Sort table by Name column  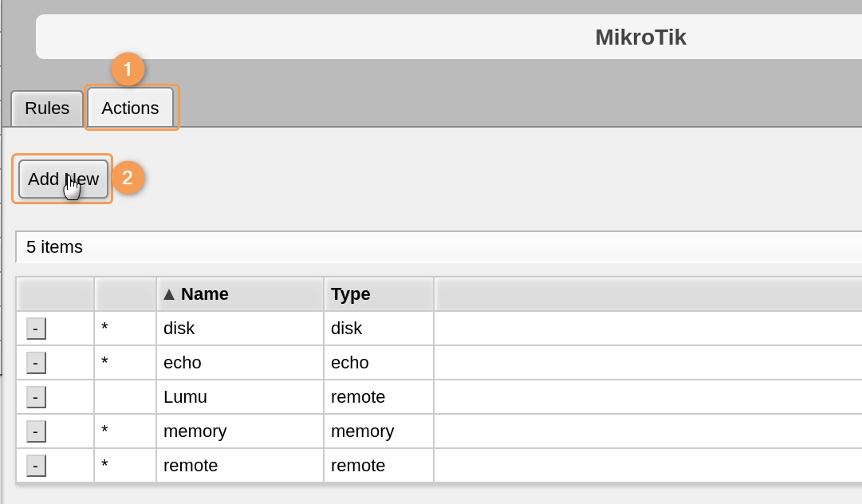tap(205, 294)
